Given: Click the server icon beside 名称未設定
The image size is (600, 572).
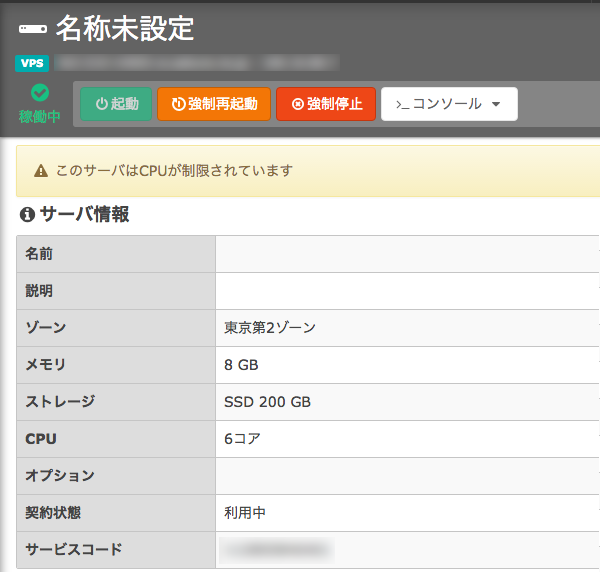Looking at the screenshot, I should (x=32, y=29).
